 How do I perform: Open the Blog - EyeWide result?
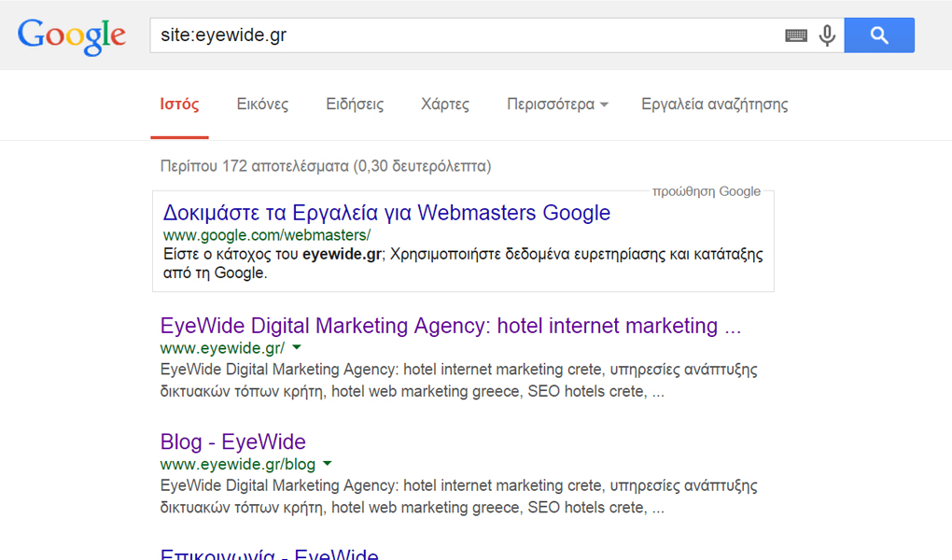232,441
